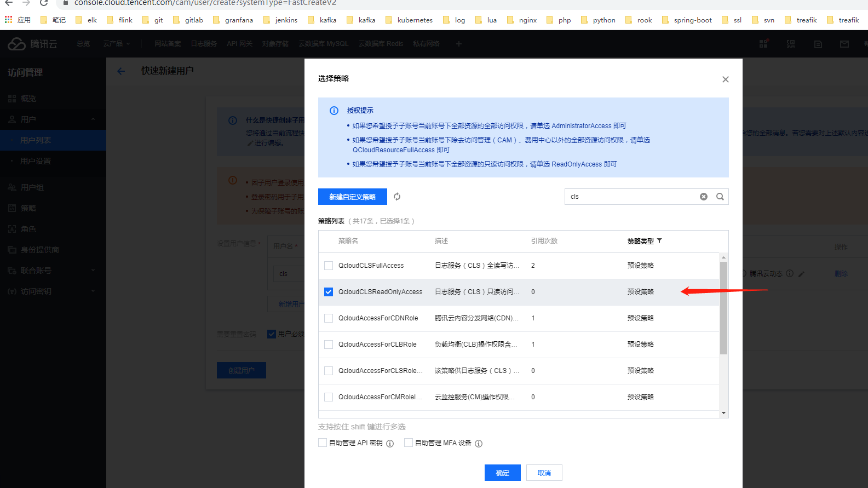The image size is (868, 488).
Task: Click the 新建自定义策略 button
Action: point(353,197)
